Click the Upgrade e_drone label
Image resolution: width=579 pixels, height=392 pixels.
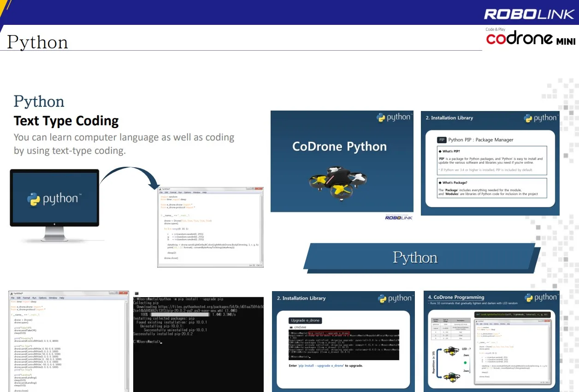coord(306,320)
